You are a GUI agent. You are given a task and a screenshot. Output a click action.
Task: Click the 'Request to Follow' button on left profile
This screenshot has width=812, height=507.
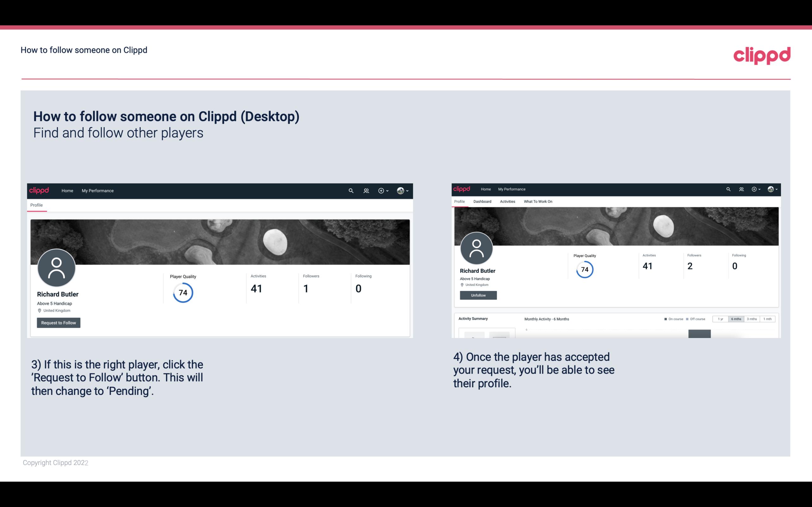tap(58, 323)
